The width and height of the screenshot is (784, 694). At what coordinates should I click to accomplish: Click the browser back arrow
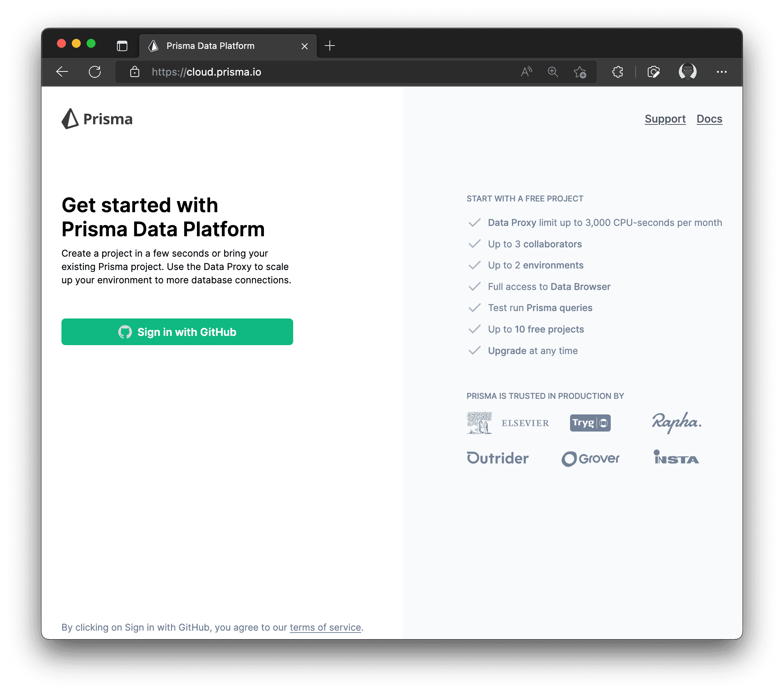click(62, 72)
